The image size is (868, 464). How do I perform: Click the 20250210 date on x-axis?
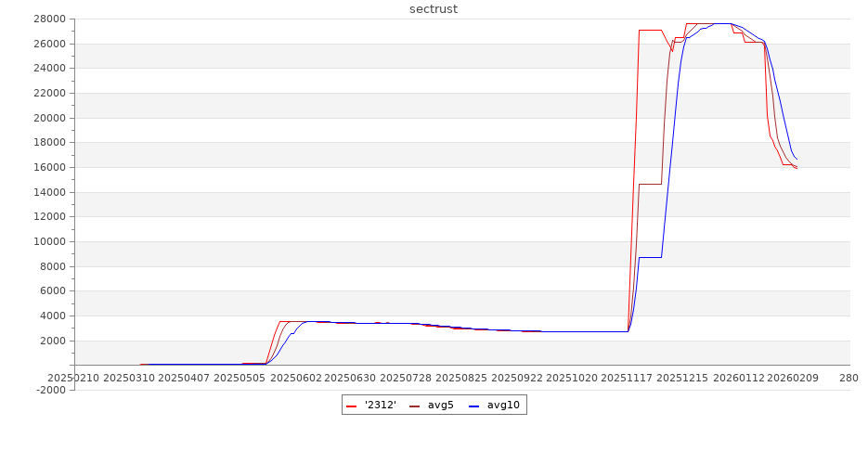coord(73,379)
